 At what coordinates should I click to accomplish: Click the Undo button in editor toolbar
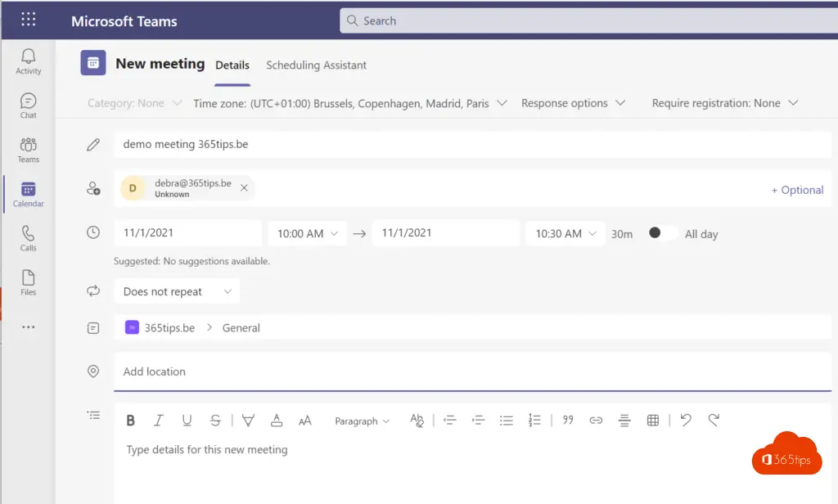pyautogui.click(x=686, y=421)
